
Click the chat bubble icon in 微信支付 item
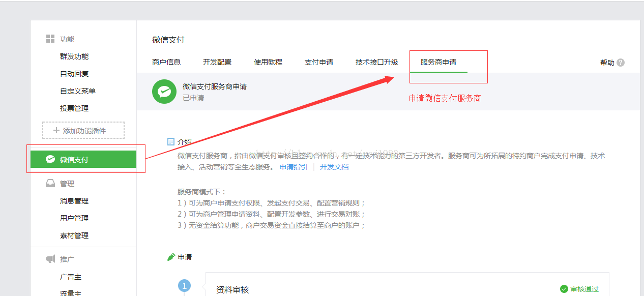[50, 159]
